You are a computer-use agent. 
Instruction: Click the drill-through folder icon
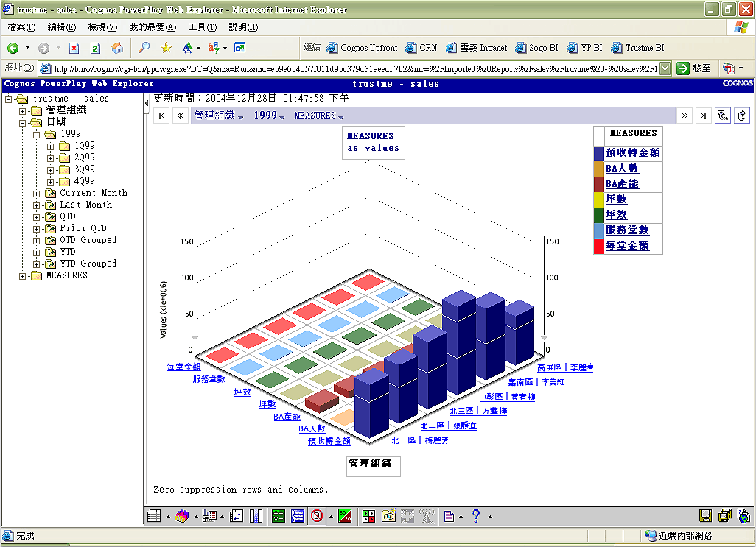point(388,516)
